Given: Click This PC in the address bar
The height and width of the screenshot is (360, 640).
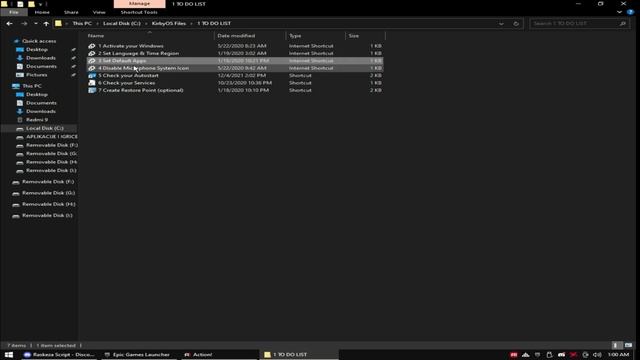Looking at the screenshot, I should 82,24.
